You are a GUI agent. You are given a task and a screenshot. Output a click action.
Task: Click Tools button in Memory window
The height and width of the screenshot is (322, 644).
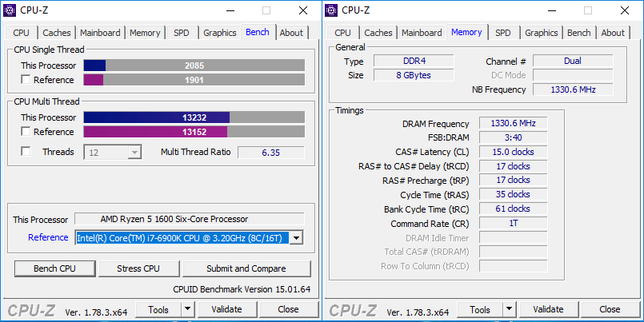tap(480, 309)
